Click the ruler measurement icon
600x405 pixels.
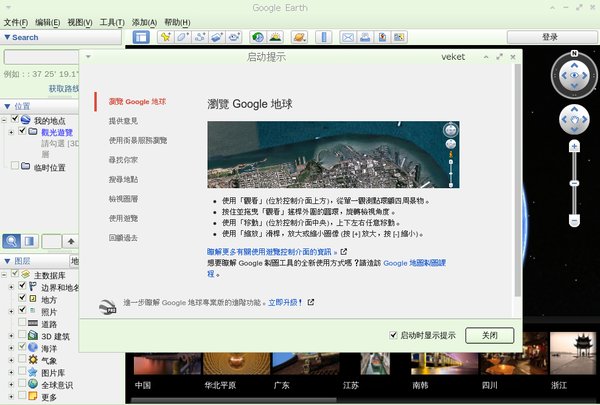tap(323, 37)
